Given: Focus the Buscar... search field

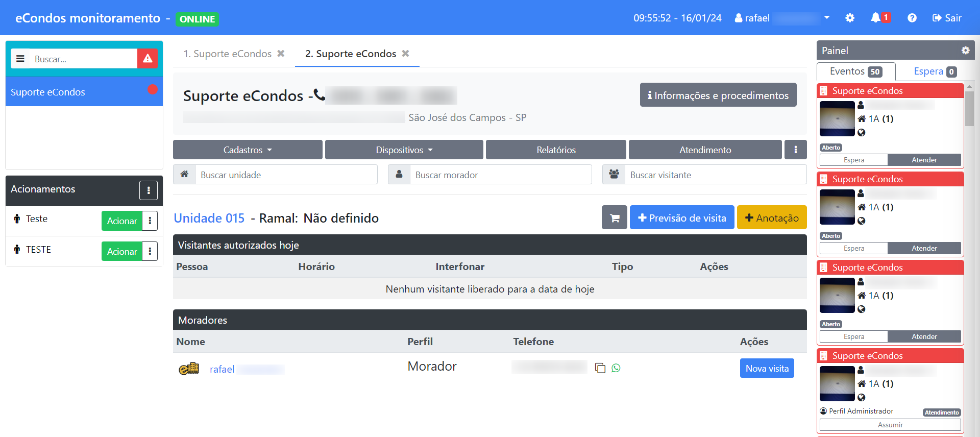Looking at the screenshot, I should pos(83,59).
